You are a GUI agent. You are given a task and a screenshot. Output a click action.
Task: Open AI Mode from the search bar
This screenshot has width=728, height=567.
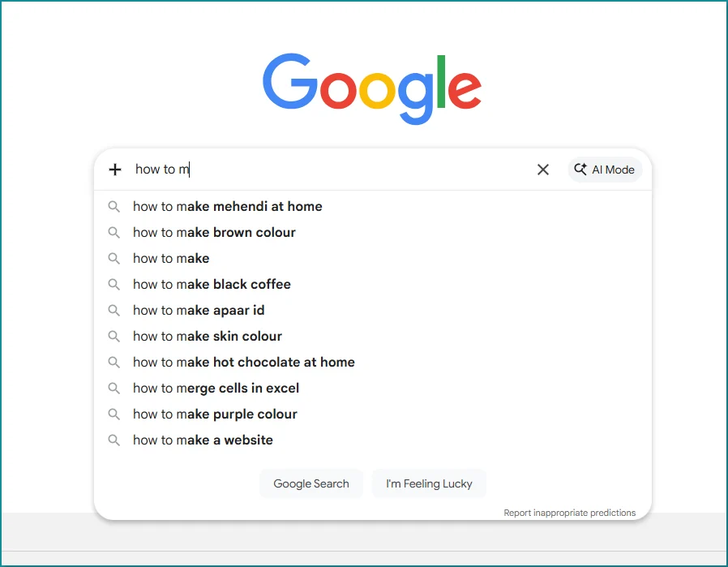click(x=604, y=169)
